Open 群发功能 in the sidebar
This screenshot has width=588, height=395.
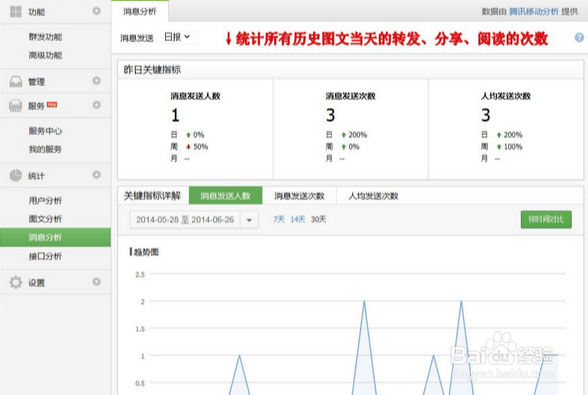45,37
